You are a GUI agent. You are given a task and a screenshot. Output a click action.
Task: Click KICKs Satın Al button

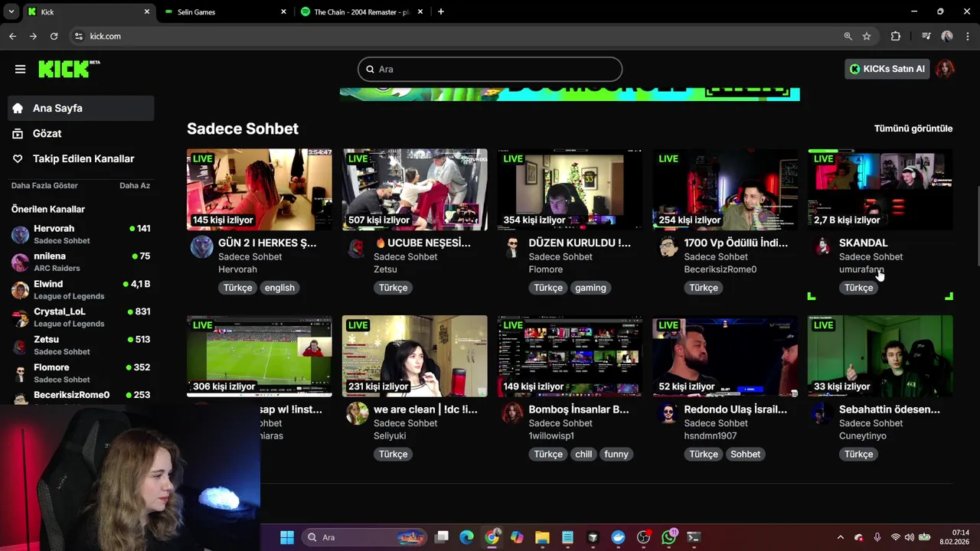click(x=887, y=69)
